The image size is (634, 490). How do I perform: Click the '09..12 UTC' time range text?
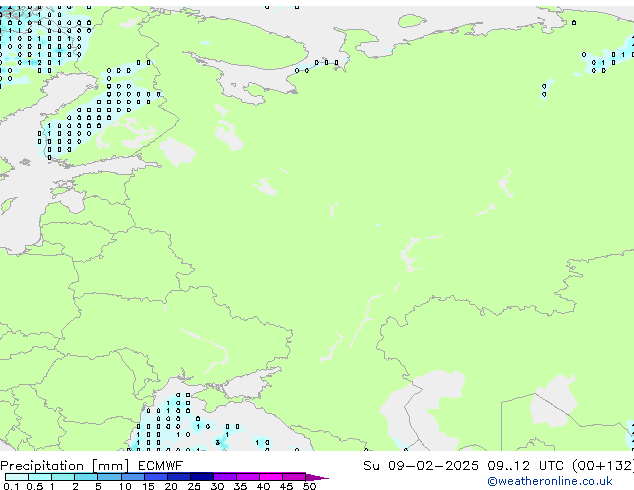coord(525,466)
